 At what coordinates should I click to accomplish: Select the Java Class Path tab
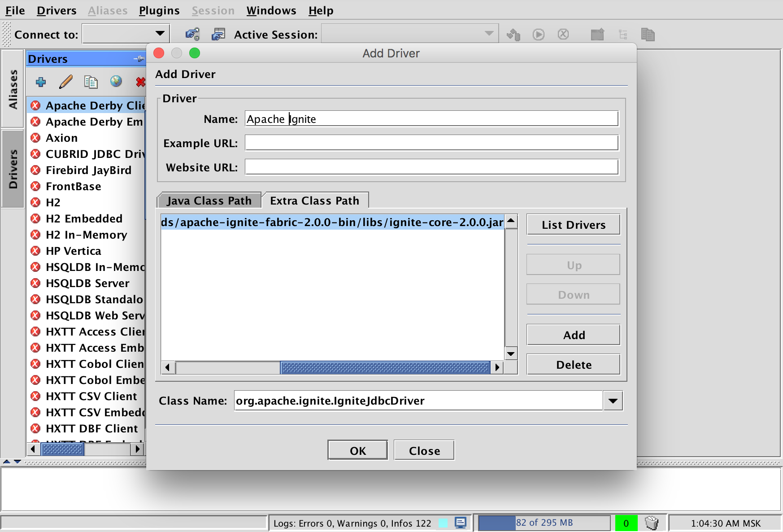point(209,201)
